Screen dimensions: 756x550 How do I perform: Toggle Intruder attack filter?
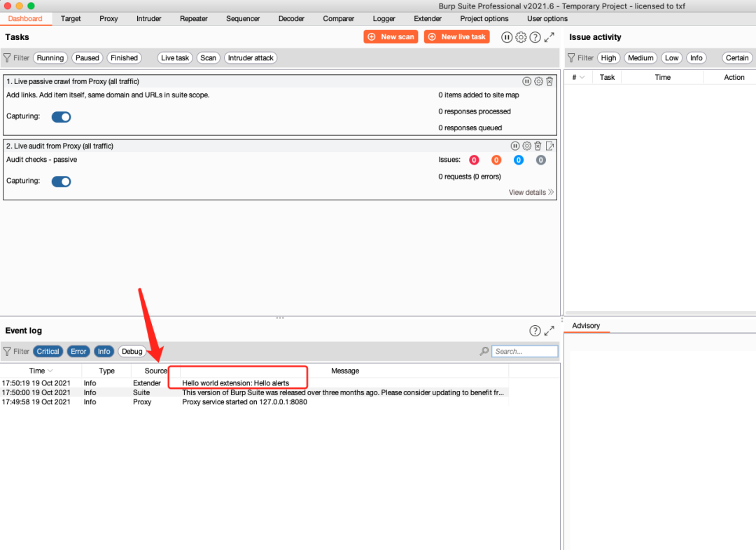tap(251, 58)
